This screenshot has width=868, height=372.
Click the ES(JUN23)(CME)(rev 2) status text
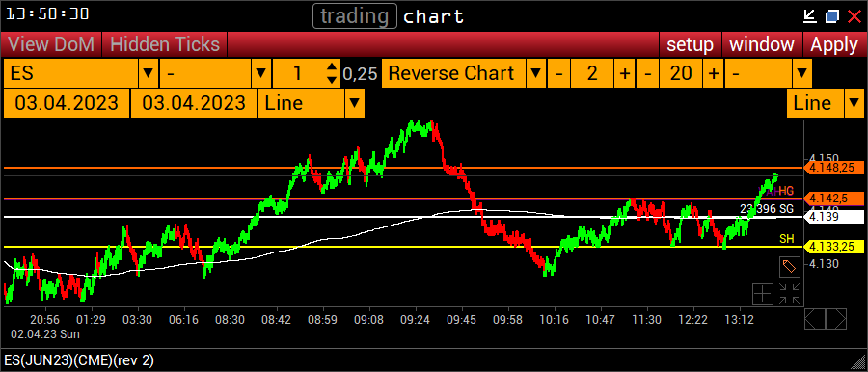(79, 360)
